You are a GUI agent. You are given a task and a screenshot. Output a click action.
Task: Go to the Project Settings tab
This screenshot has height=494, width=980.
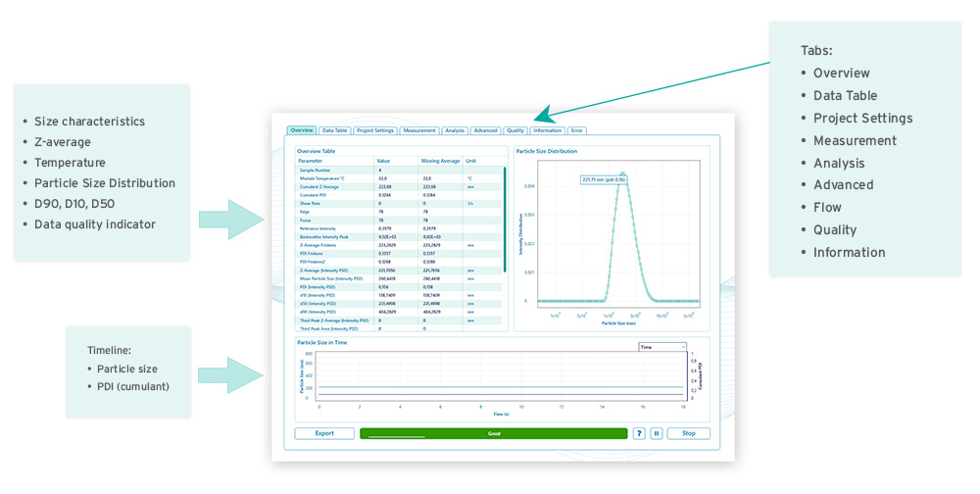click(375, 130)
